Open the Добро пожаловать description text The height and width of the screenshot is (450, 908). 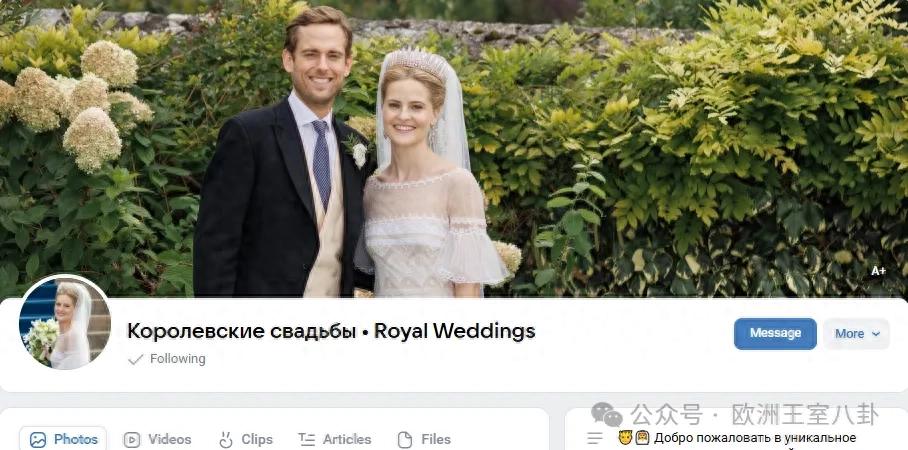pyautogui.click(x=755, y=438)
